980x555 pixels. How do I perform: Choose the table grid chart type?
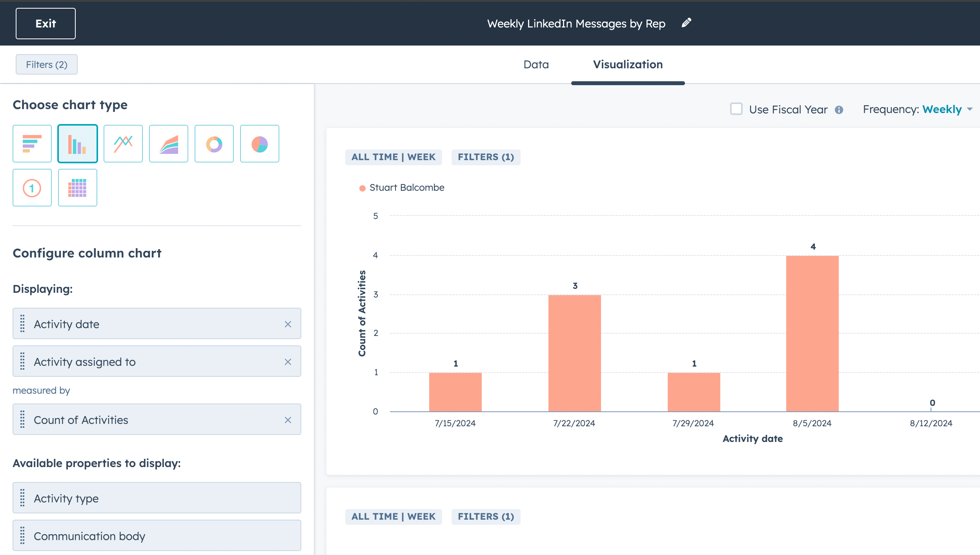pyautogui.click(x=77, y=188)
